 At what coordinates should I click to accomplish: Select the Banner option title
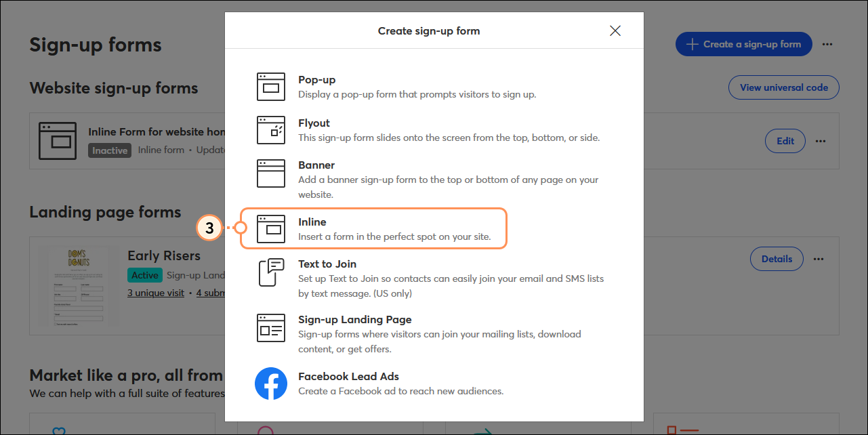[316, 165]
